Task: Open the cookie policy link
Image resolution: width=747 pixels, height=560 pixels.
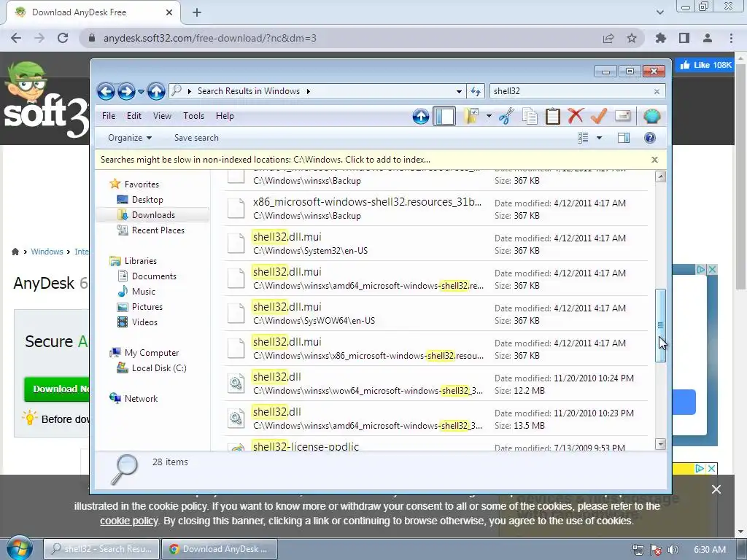Action: [128, 521]
